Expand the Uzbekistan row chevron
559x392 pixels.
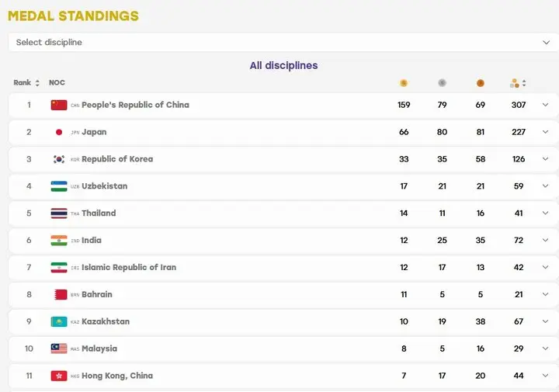click(x=545, y=186)
